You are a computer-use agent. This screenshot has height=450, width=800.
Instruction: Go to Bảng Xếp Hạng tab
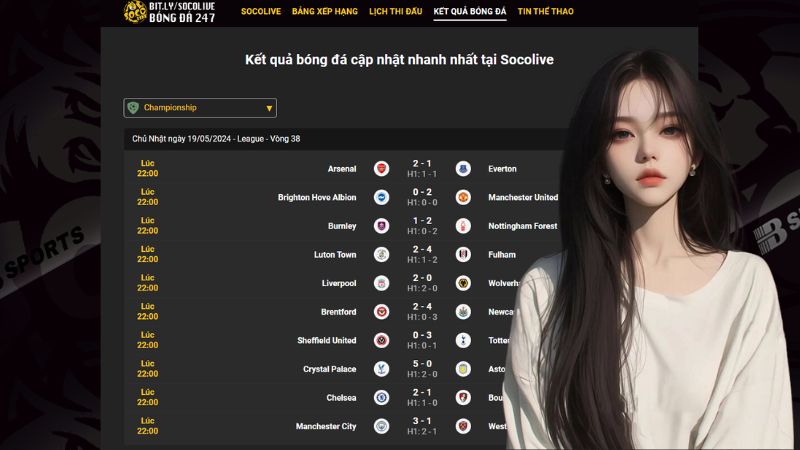pyautogui.click(x=324, y=11)
